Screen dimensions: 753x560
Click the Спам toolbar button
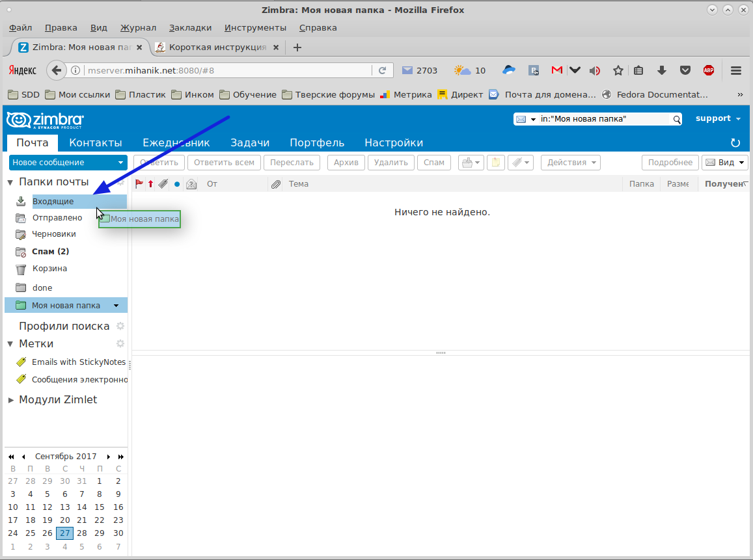coord(434,163)
